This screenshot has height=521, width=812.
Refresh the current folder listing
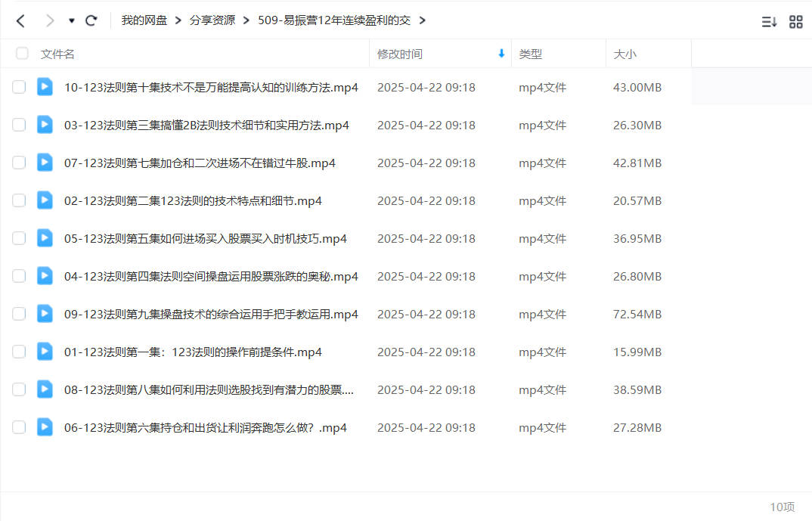[x=91, y=20]
